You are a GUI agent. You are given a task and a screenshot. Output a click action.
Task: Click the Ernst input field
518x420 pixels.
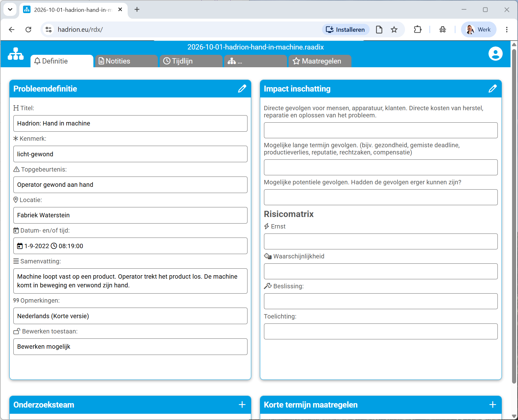tap(381, 242)
